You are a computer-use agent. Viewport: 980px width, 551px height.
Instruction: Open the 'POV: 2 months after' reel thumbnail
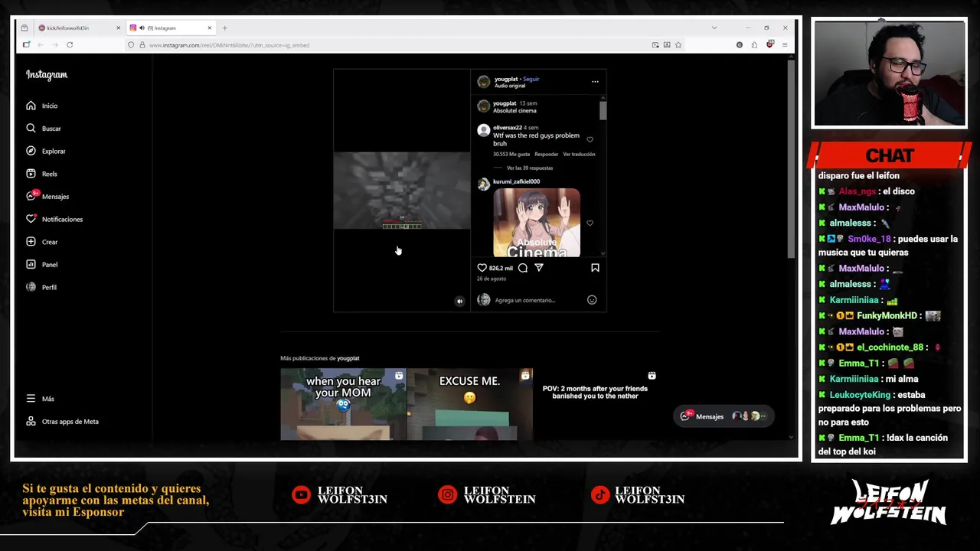point(596,404)
